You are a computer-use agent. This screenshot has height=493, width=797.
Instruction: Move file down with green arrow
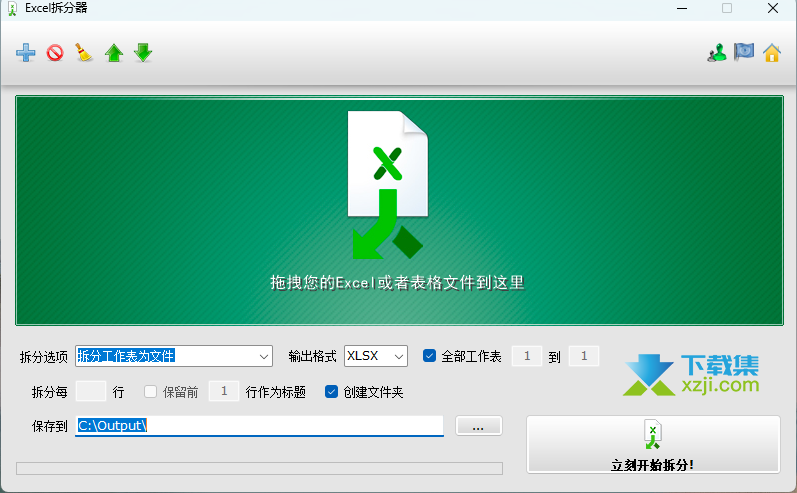[143, 53]
